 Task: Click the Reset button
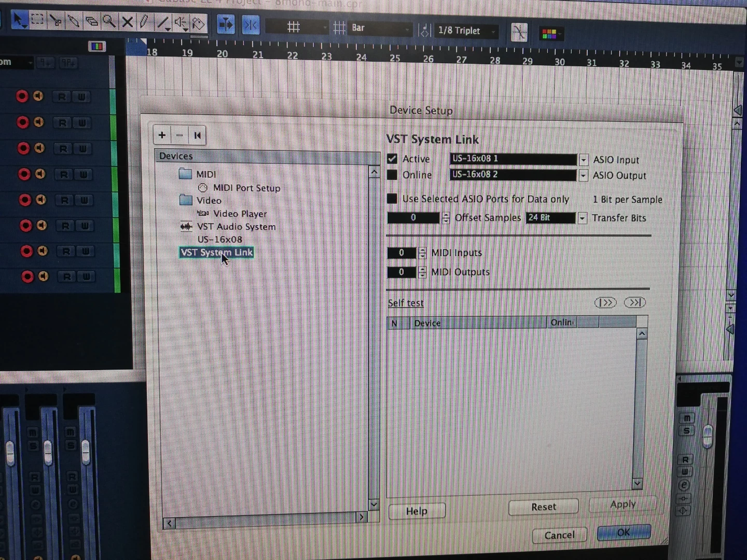543,507
